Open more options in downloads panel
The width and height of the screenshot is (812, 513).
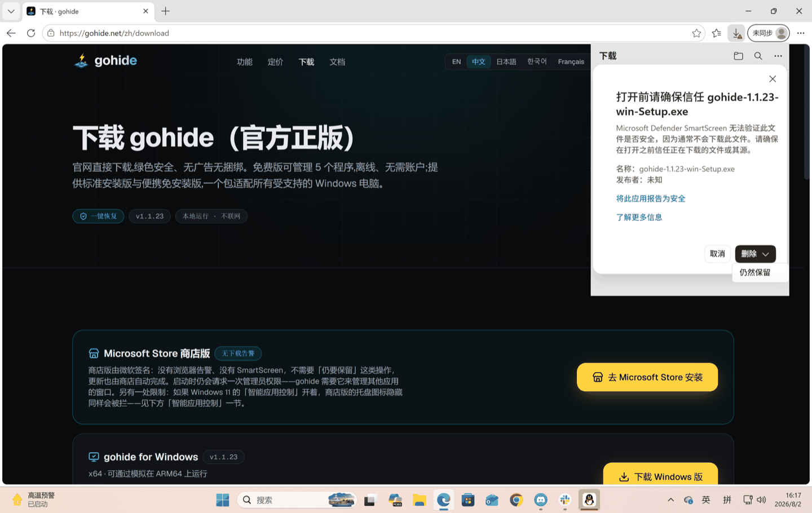pyautogui.click(x=778, y=56)
